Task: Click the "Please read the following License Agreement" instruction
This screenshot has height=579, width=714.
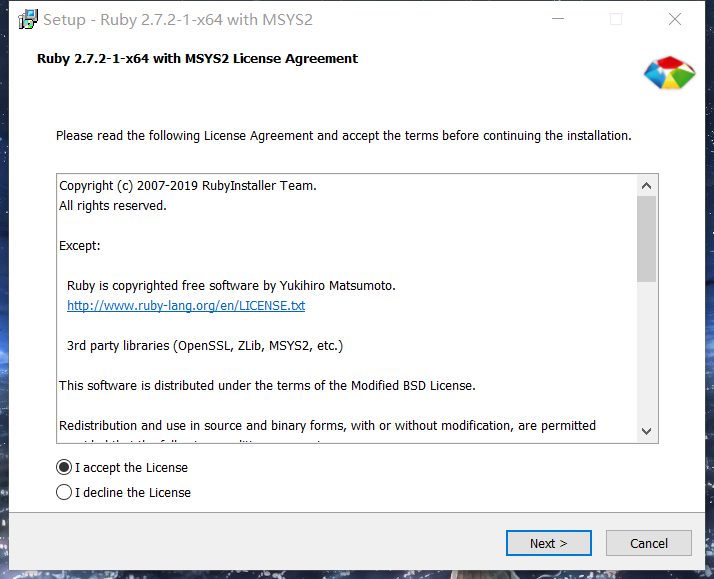Action: [344, 136]
